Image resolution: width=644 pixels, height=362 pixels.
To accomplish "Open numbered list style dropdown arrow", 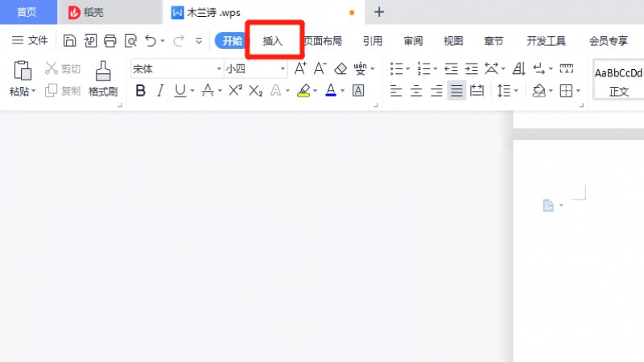I will point(435,69).
